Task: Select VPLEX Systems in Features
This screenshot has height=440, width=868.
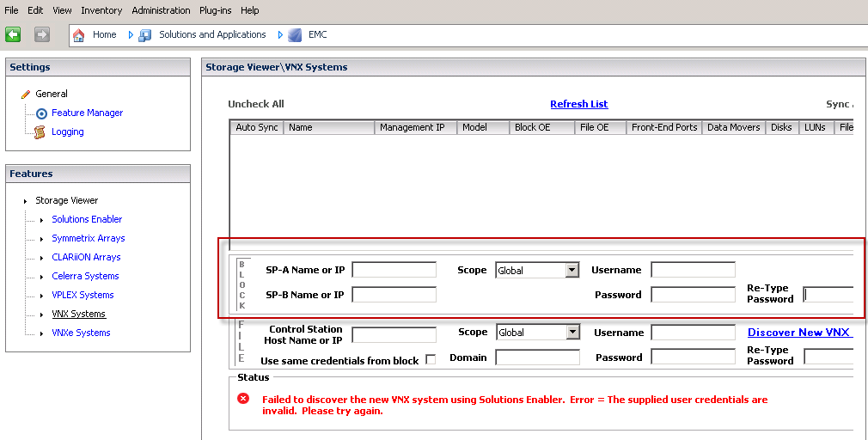Action: 83,295
